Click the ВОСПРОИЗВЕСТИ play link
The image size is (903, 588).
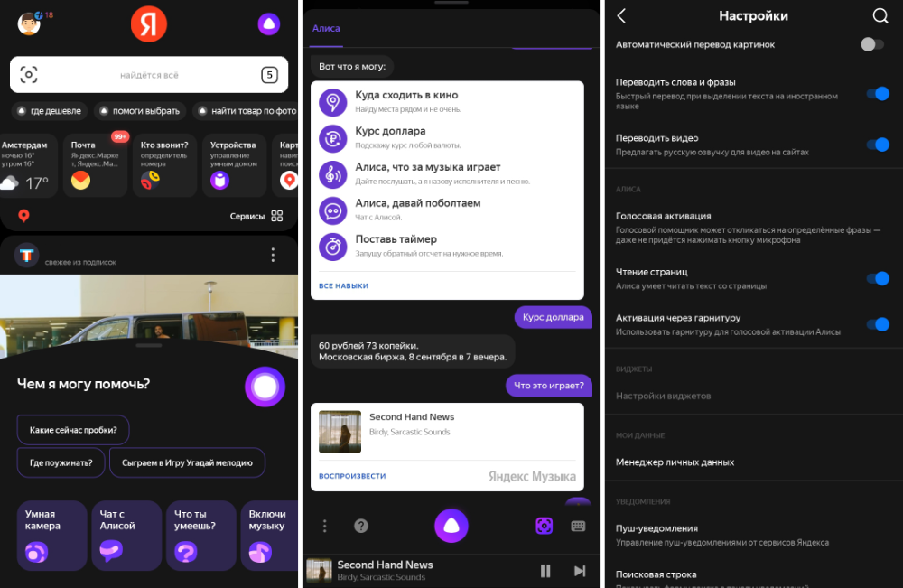(352, 476)
